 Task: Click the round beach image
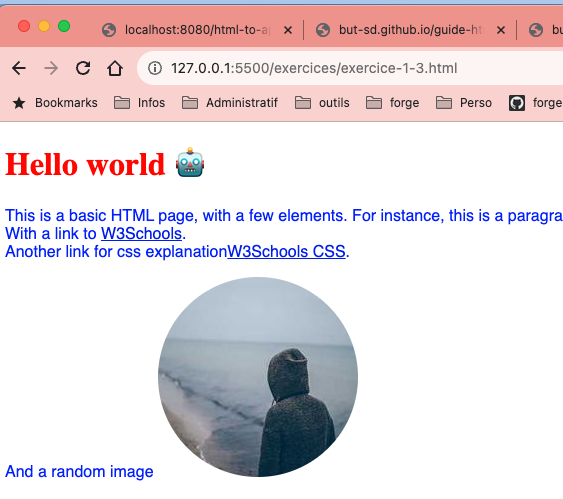click(258, 377)
